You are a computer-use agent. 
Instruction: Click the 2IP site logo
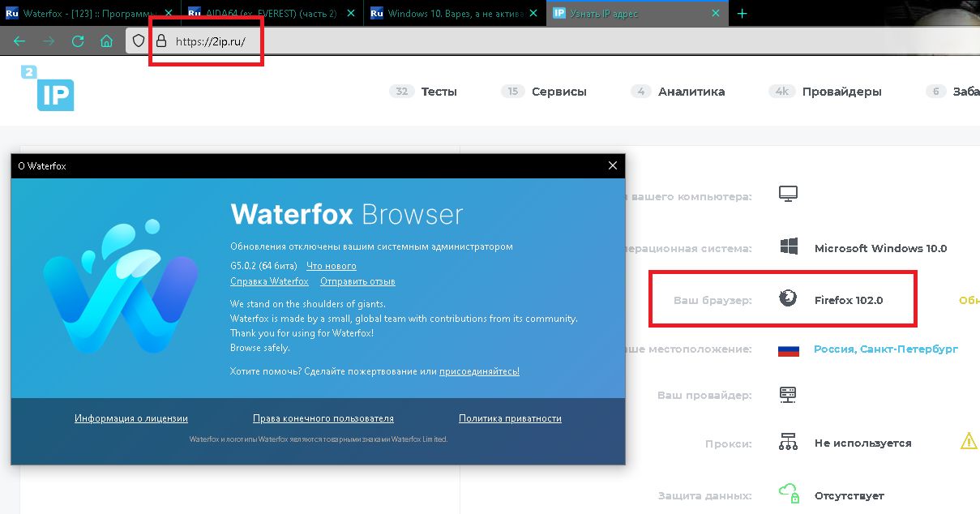pyautogui.click(x=48, y=89)
